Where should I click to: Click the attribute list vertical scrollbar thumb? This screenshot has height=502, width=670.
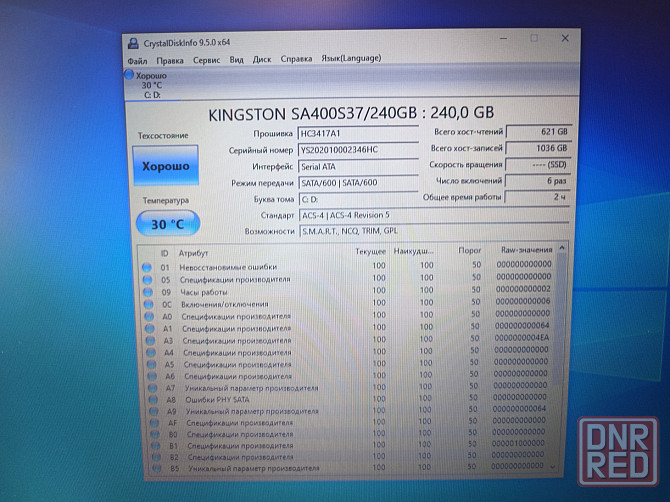point(560,318)
